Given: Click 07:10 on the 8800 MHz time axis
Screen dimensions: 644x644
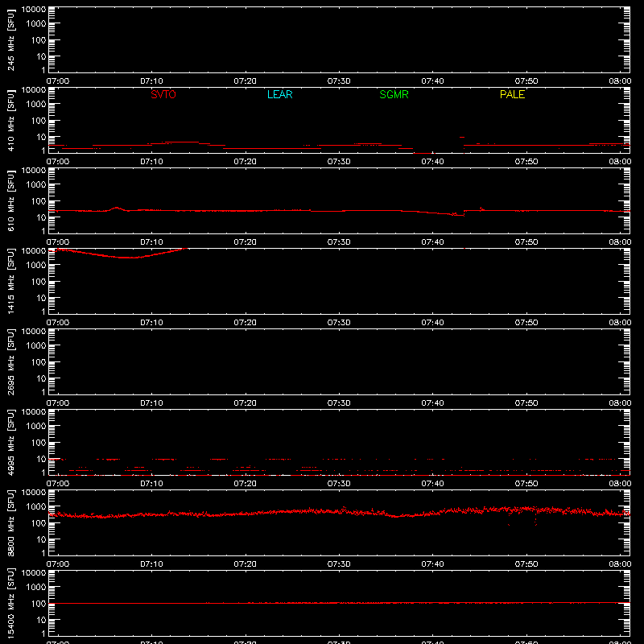Looking at the screenshot, I should 151,564.
